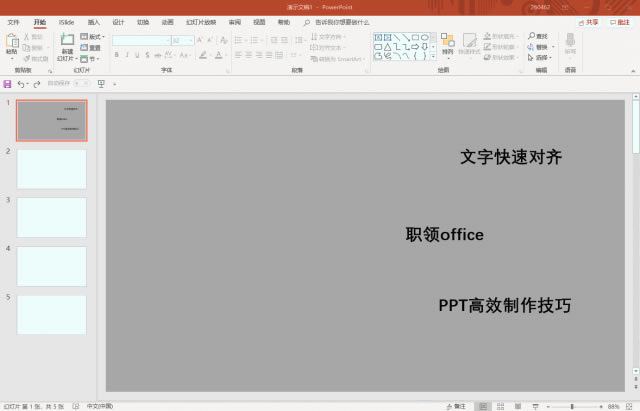
Task: Click the font color A swatch
Action: [x=219, y=55]
